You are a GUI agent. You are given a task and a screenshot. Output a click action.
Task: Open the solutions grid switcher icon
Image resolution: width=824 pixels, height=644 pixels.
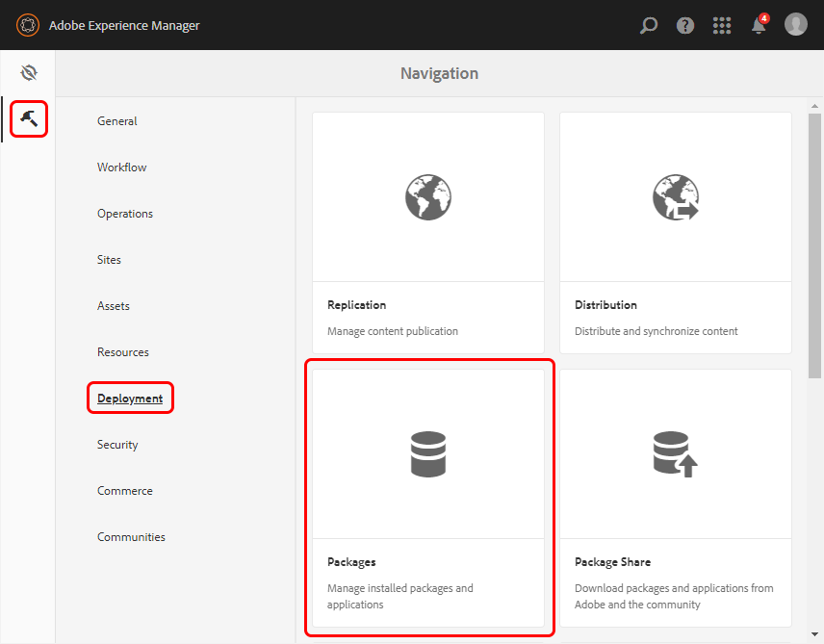coord(722,25)
